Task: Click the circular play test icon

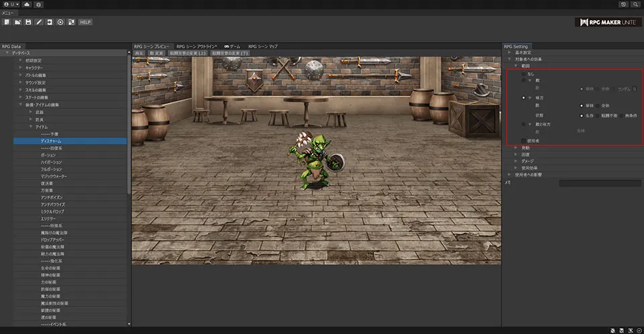Action: [60, 22]
